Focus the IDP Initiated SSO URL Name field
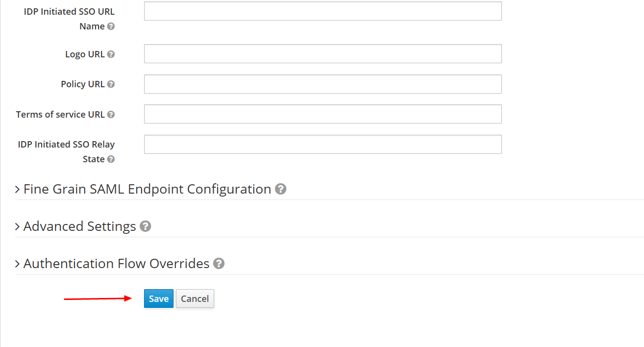Image resolution: width=644 pixels, height=347 pixels. (x=322, y=11)
